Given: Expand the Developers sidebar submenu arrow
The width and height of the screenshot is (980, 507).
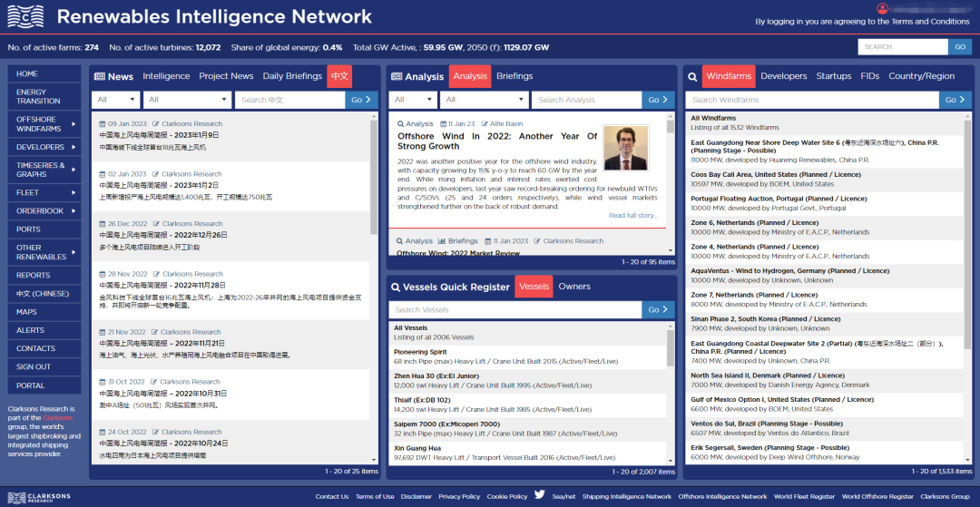Looking at the screenshot, I should pos(73,147).
